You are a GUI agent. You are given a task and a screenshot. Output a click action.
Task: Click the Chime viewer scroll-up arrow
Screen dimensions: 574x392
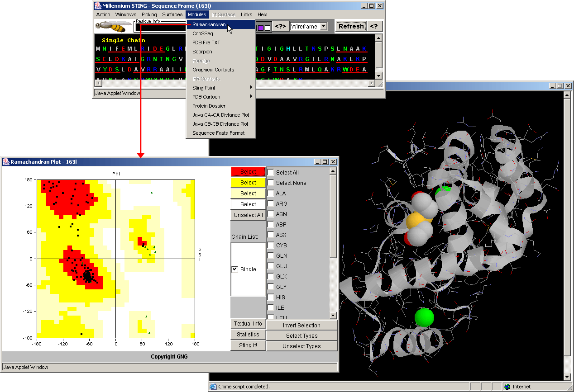(x=567, y=94)
